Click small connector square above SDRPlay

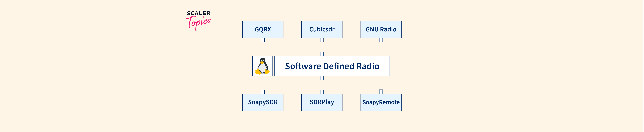coord(322,92)
